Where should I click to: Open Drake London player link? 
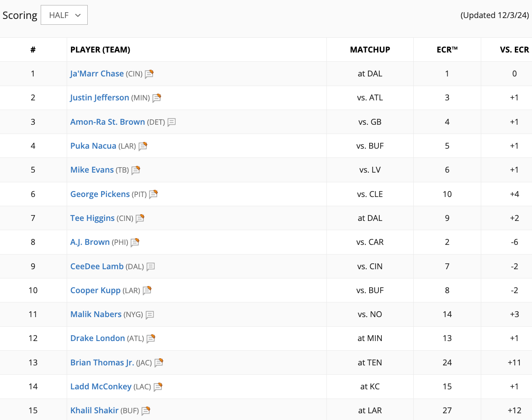97,338
